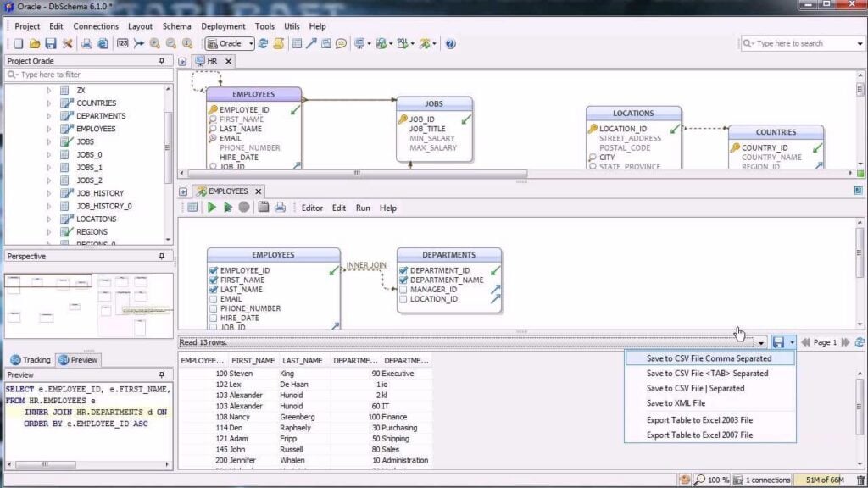The height and width of the screenshot is (488, 868).
Task: Expand the EMPLOYEES tree node
Action: tap(48, 129)
